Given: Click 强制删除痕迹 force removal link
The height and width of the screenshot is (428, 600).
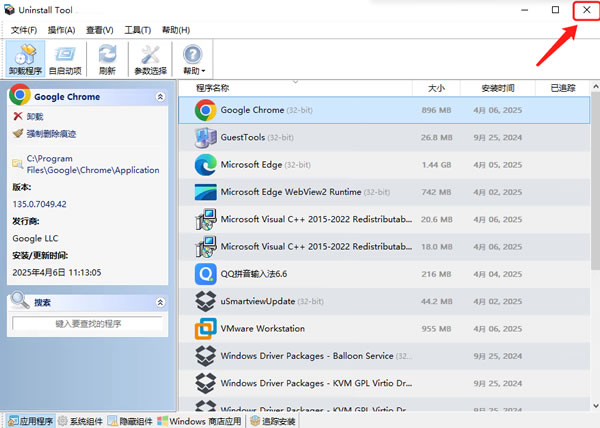Looking at the screenshot, I should (x=50, y=133).
